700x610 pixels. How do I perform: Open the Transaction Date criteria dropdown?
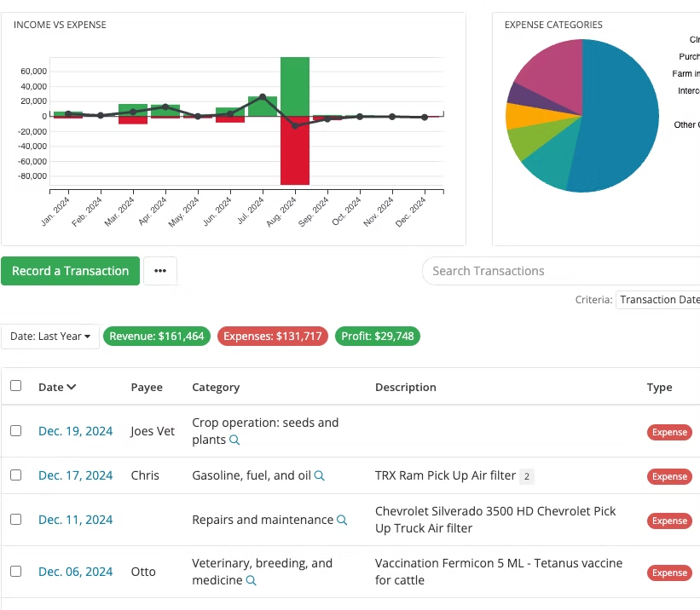pyautogui.click(x=658, y=300)
